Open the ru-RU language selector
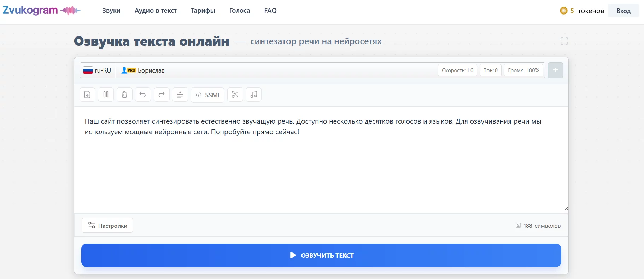644x279 pixels. (x=98, y=70)
